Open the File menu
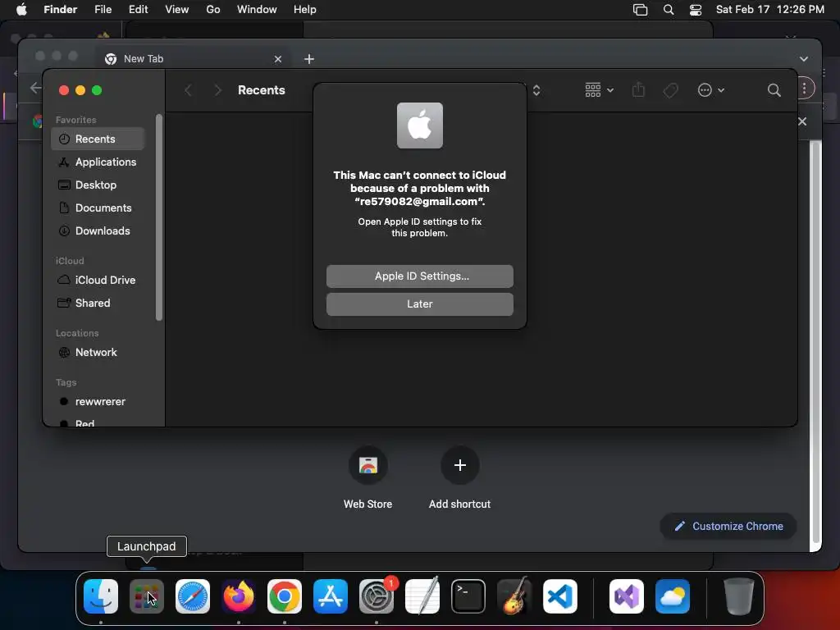840x630 pixels. pyautogui.click(x=103, y=10)
